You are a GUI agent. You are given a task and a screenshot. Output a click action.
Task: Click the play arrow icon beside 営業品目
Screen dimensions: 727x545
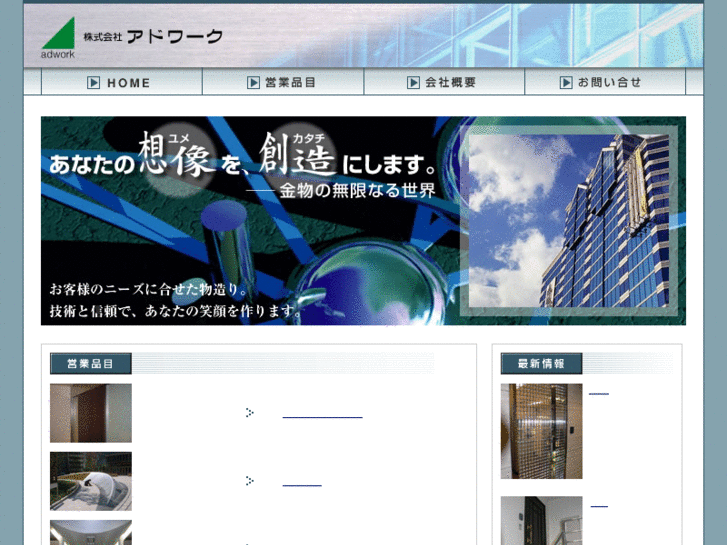coord(253,83)
